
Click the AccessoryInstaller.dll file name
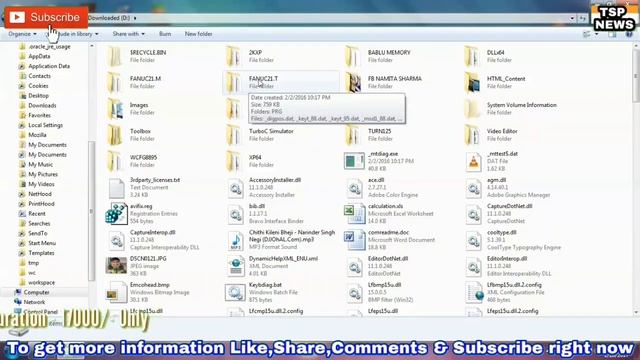pyautogui.click(x=275, y=180)
